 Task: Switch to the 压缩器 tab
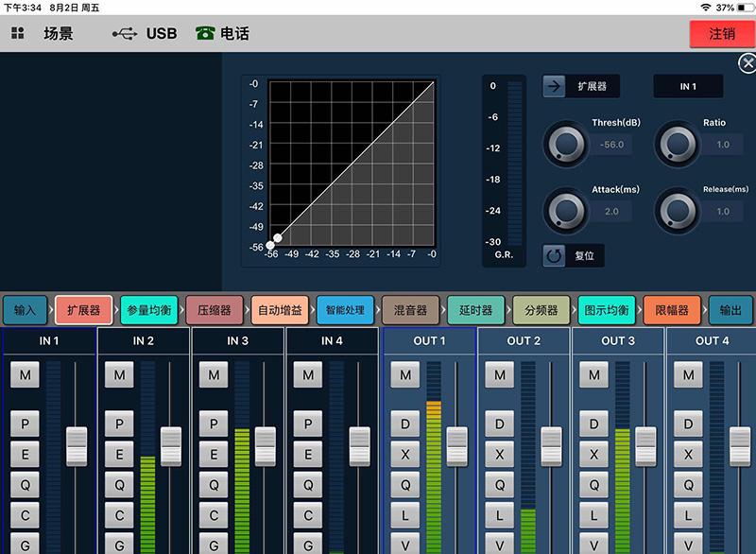(x=214, y=310)
